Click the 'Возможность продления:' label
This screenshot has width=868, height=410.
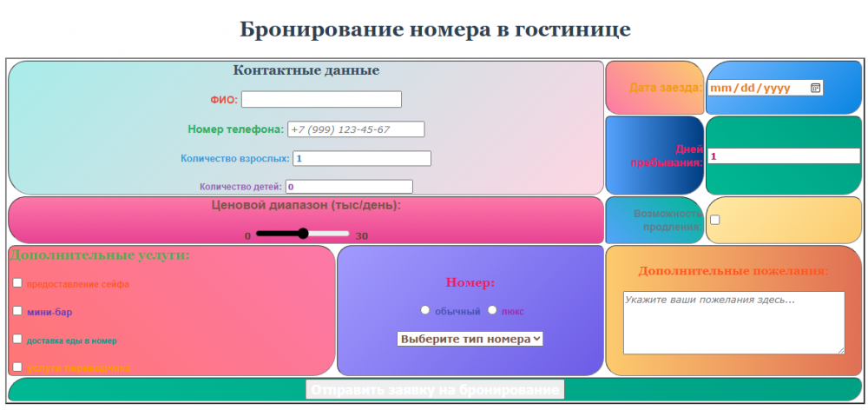668,220
